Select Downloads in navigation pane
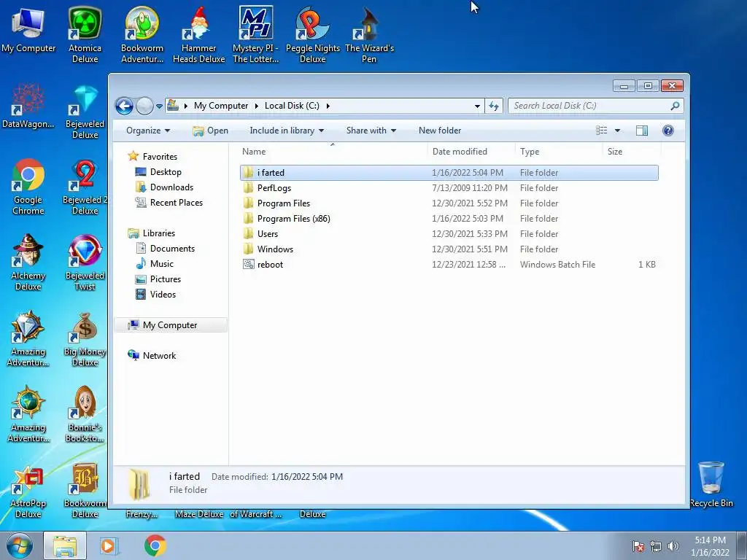 coord(171,187)
